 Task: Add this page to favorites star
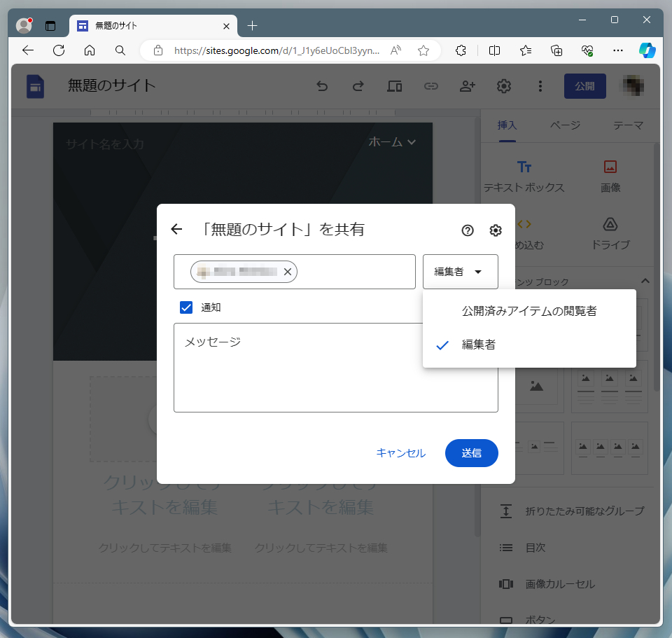point(423,50)
